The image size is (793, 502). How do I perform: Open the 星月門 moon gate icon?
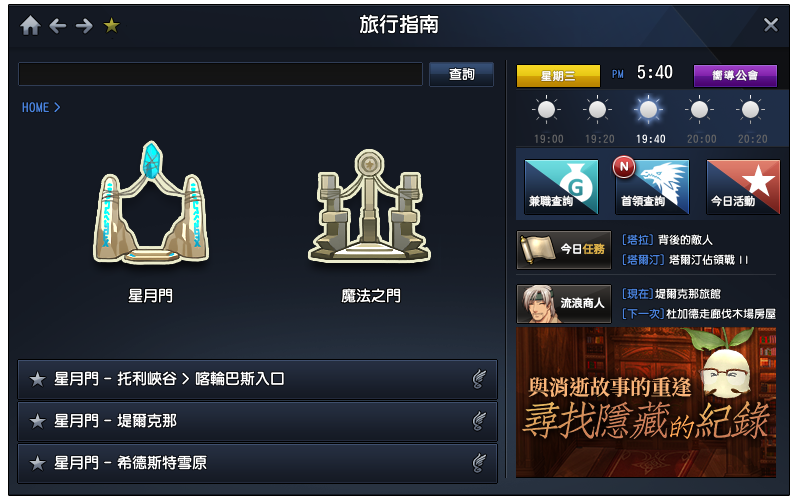tap(151, 202)
